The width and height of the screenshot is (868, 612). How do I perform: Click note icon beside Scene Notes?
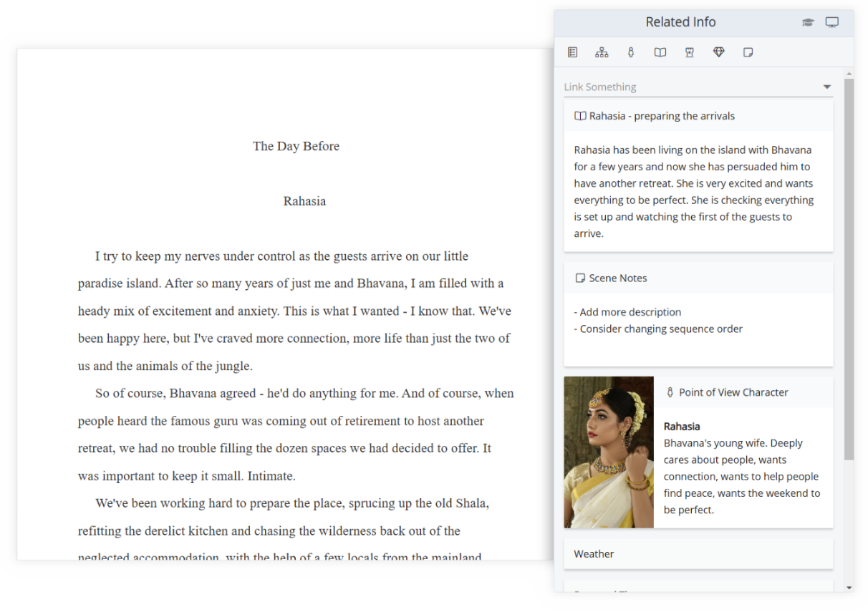(580, 278)
